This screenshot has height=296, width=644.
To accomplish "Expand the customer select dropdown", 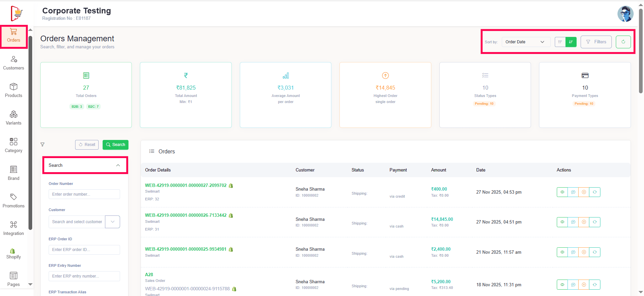I will pyautogui.click(x=112, y=222).
